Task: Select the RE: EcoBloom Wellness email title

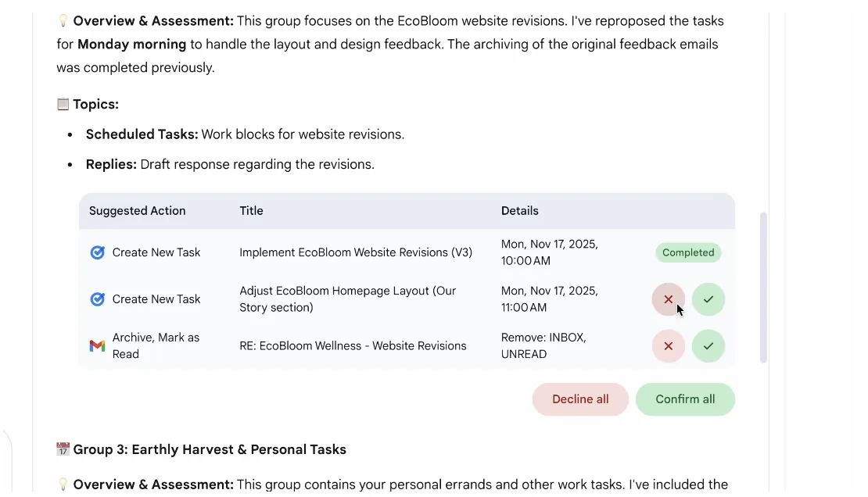Action: click(x=353, y=346)
